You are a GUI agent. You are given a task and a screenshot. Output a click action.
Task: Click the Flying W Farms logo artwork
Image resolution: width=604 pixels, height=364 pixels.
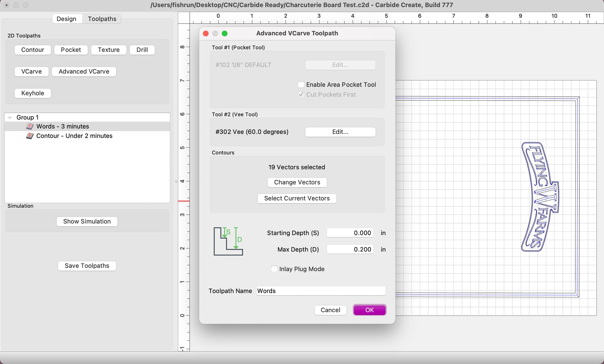click(x=540, y=196)
